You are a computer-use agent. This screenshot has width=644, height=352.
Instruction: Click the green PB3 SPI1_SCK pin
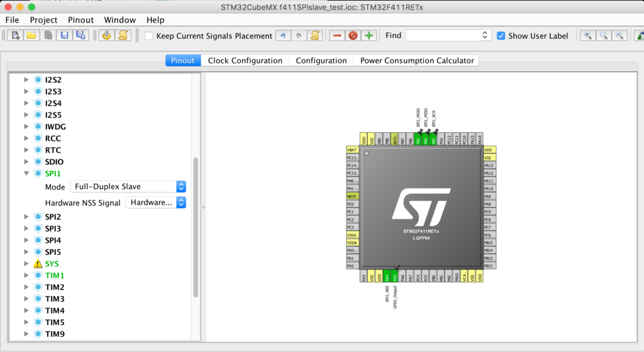point(433,139)
